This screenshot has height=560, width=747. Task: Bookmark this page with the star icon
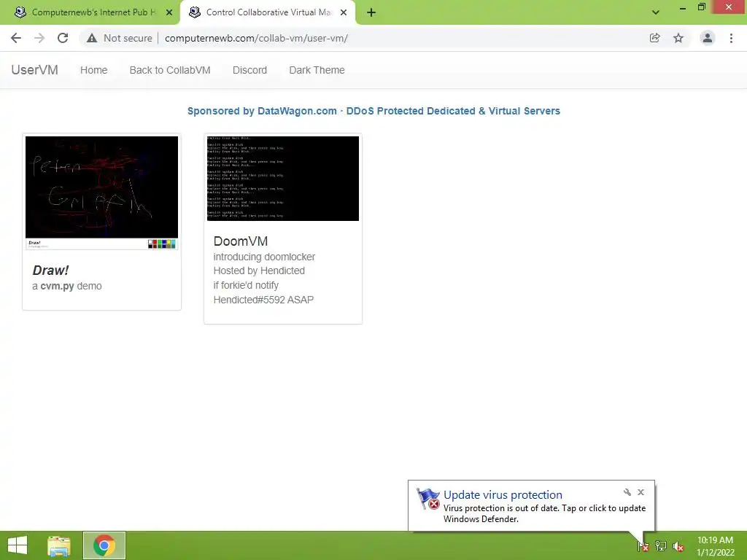tap(678, 38)
